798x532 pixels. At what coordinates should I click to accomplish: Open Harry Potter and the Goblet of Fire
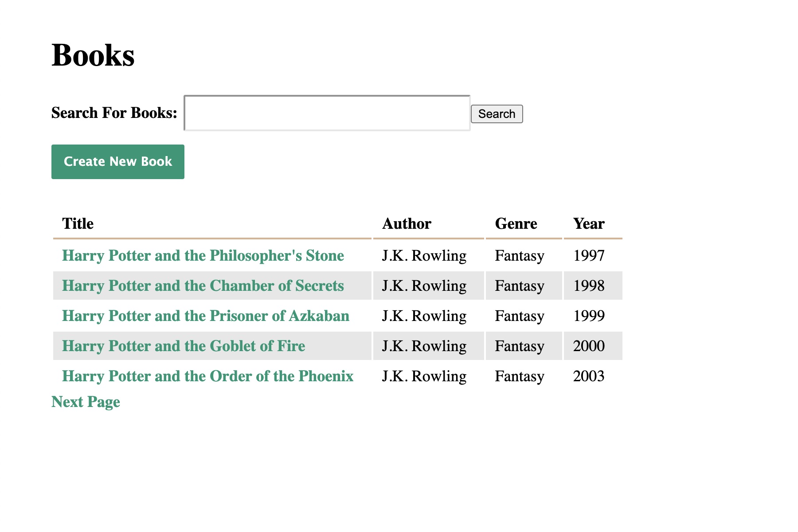[x=184, y=346]
